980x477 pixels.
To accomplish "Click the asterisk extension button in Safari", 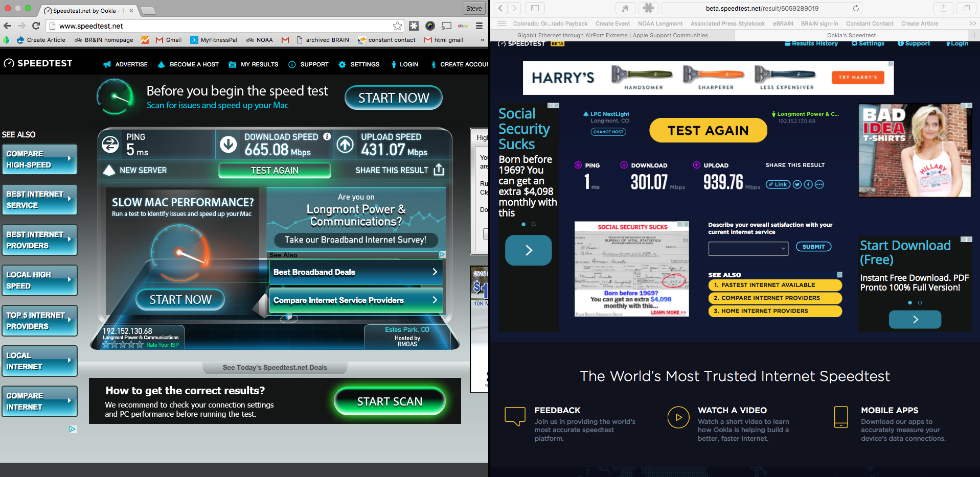I will 648,8.
